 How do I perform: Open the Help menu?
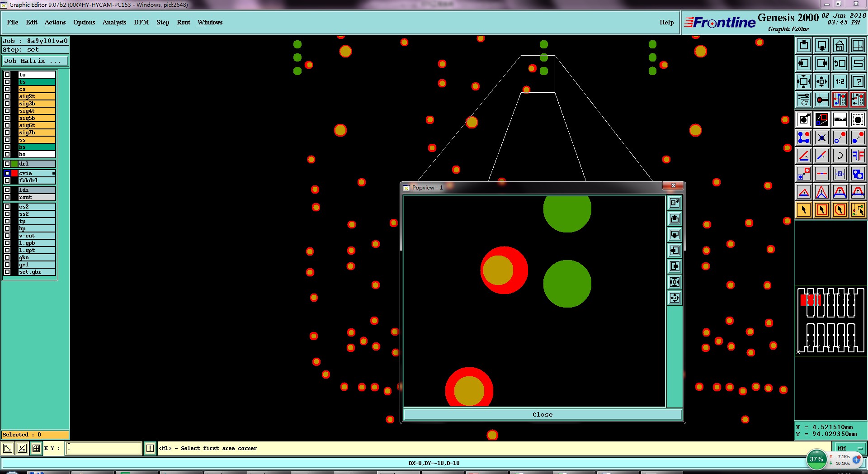pos(666,22)
